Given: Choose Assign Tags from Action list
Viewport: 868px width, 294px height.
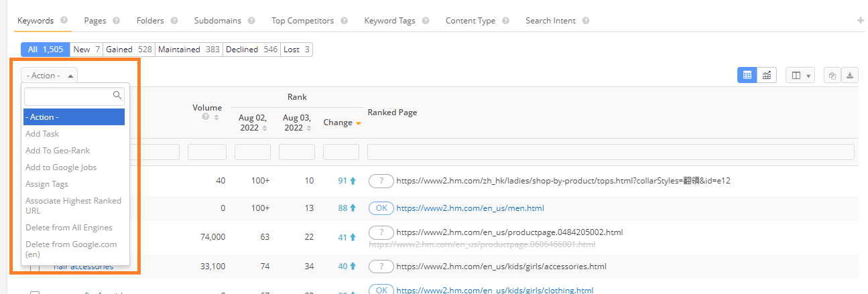Looking at the screenshot, I should [47, 184].
